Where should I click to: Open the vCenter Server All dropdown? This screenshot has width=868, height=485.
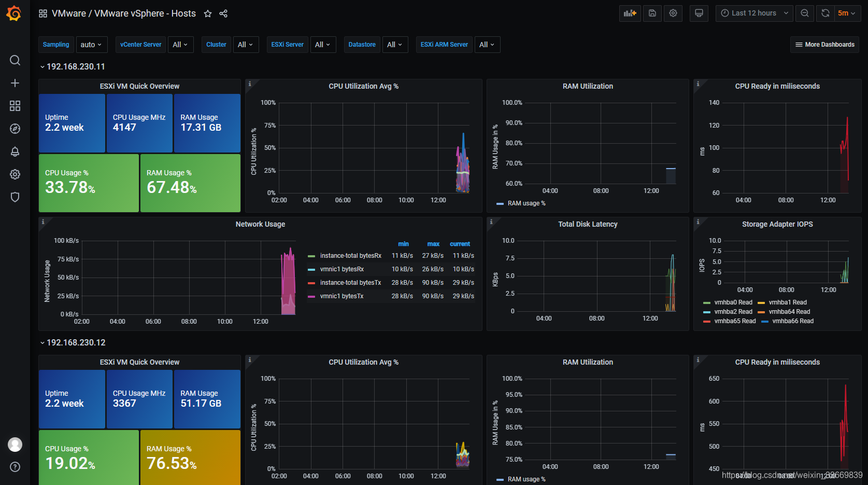point(181,45)
